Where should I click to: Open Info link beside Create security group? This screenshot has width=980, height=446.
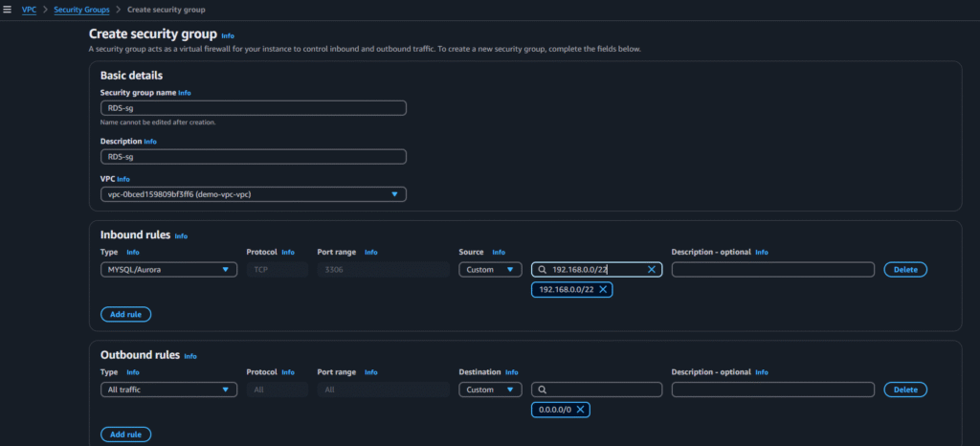pos(228,35)
